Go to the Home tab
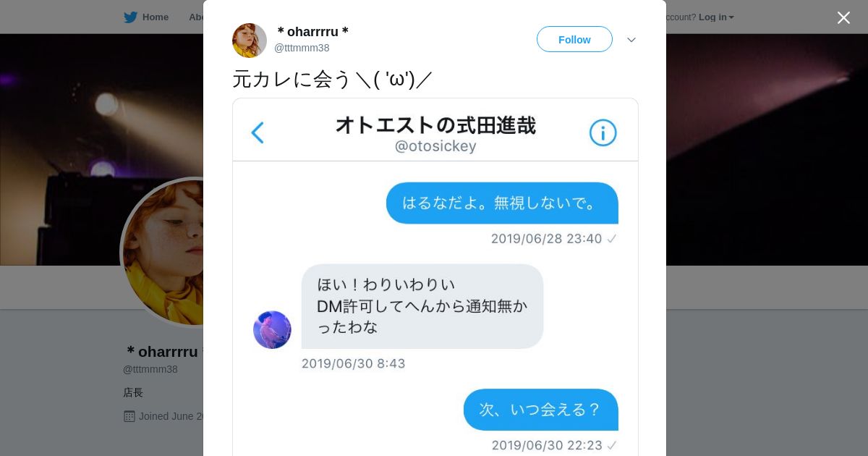 coord(146,17)
